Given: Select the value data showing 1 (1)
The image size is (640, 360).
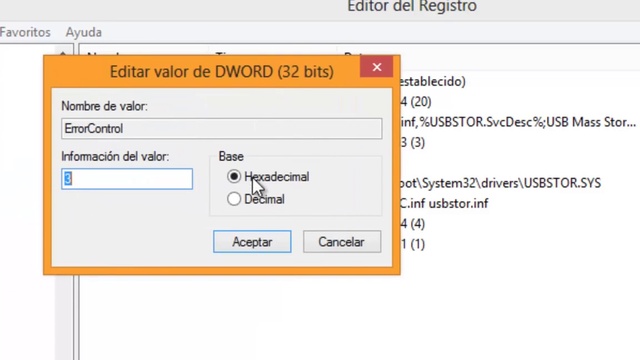Looking at the screenshot, I should [413, 244].
